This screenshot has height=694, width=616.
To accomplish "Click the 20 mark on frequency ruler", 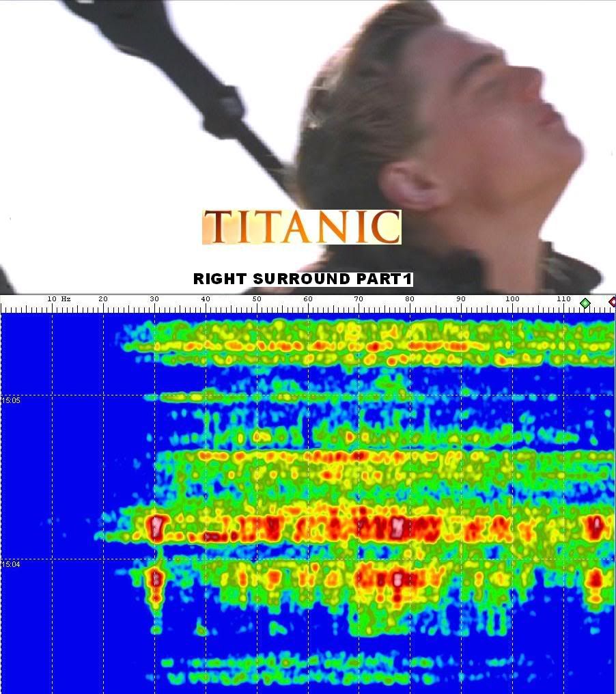I will [x=103, y=299].
